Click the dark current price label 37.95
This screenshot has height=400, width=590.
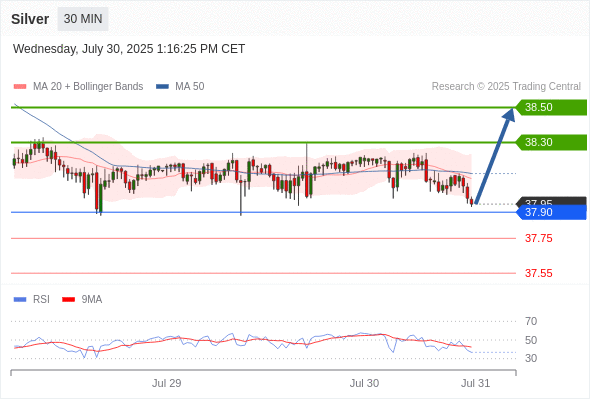(552, 201)
